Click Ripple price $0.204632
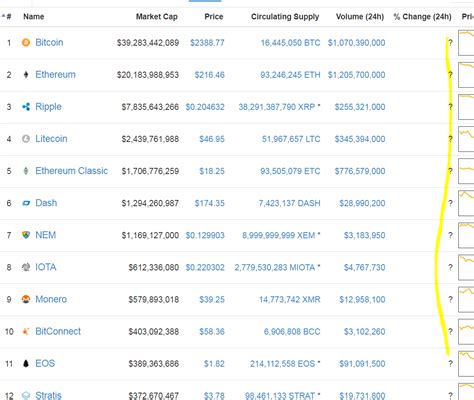 [x=205, y=107]
